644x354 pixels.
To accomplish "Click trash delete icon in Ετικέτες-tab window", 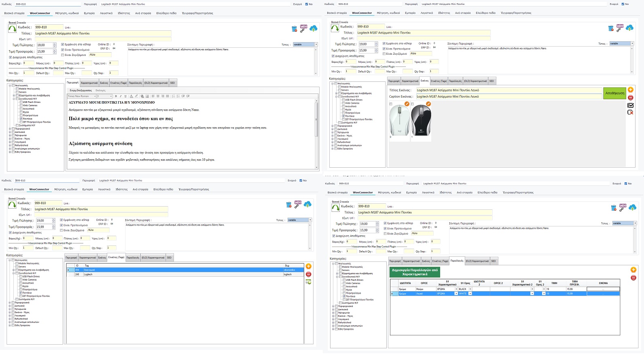I will click(x=289, y=205).
